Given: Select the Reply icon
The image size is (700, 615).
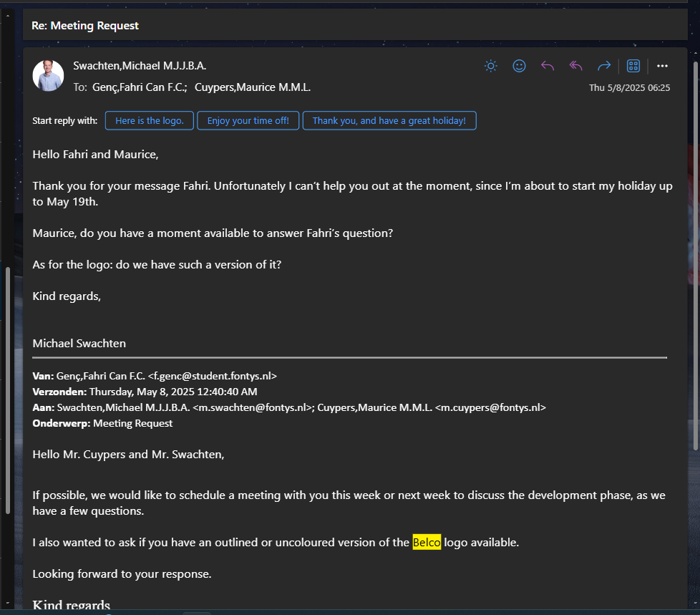Looking at the screenshot, I should 548,65.
